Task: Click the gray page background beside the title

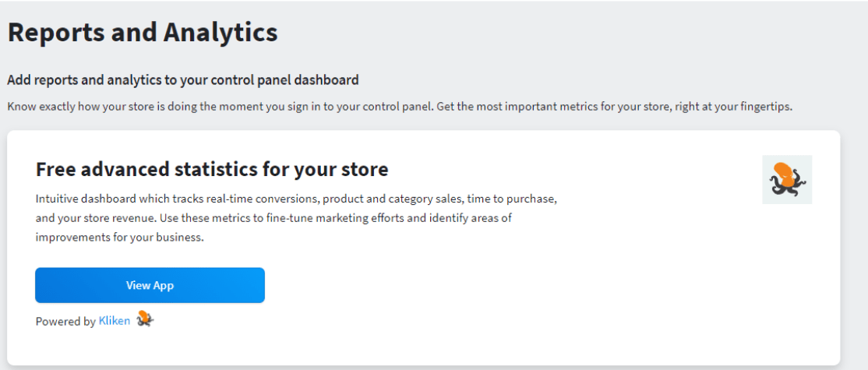Action: pyautogui.click(x=553, y=33)
